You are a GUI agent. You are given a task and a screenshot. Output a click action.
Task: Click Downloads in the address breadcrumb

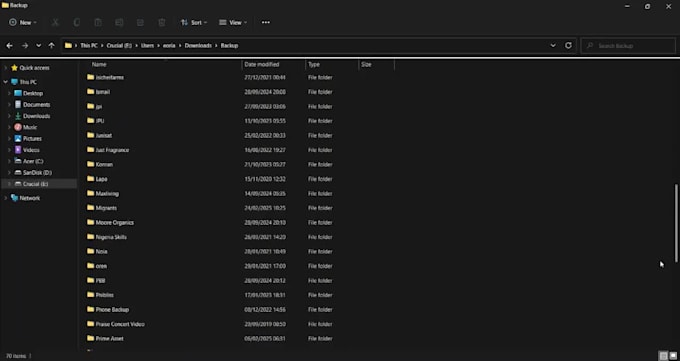[198, 46]
